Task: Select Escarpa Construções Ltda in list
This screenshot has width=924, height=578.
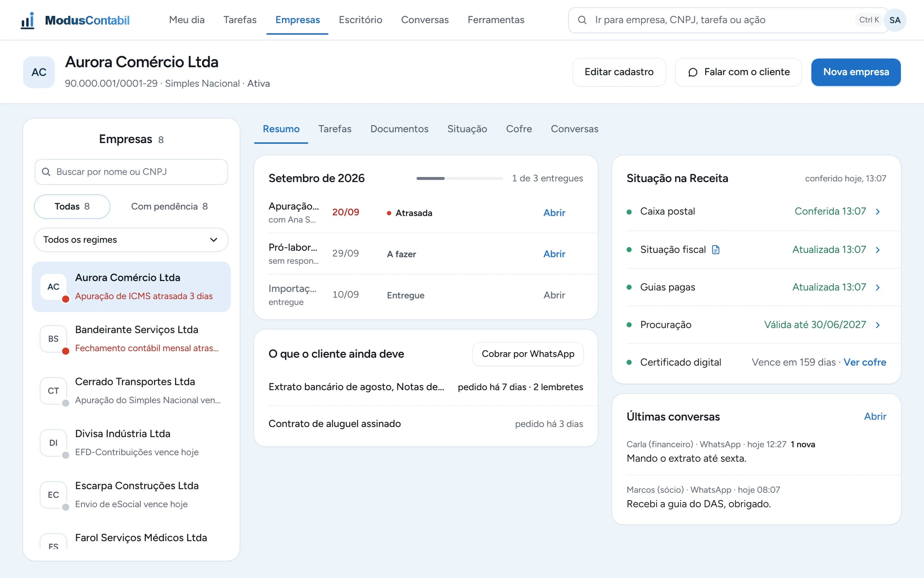Action: click(131, 495)
